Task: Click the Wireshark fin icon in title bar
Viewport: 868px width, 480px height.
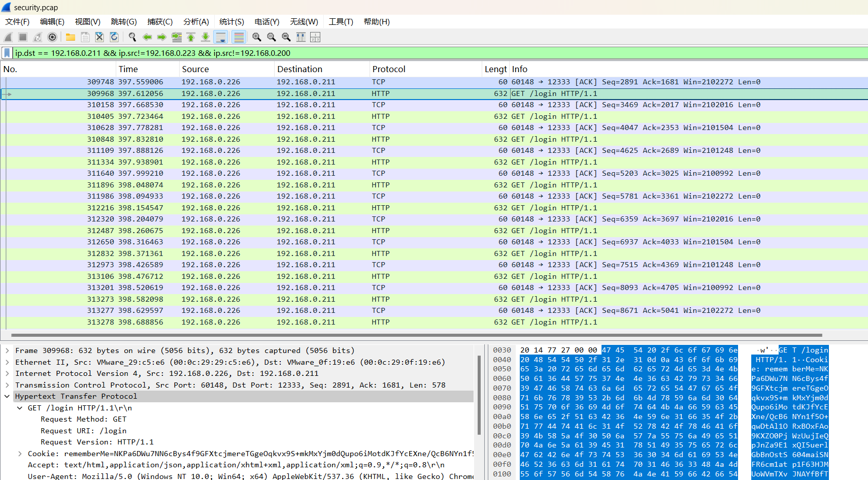Action: pos(6,7)
